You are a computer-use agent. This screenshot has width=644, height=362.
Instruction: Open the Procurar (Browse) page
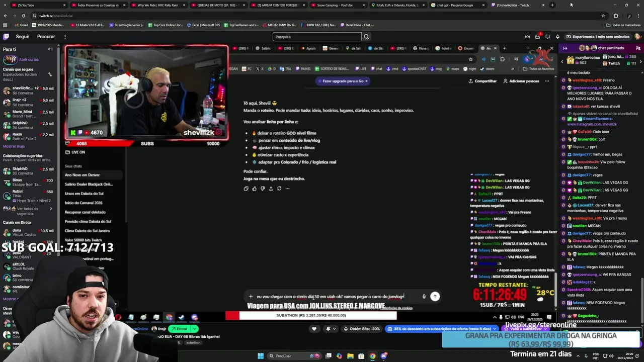coord(46,37)
